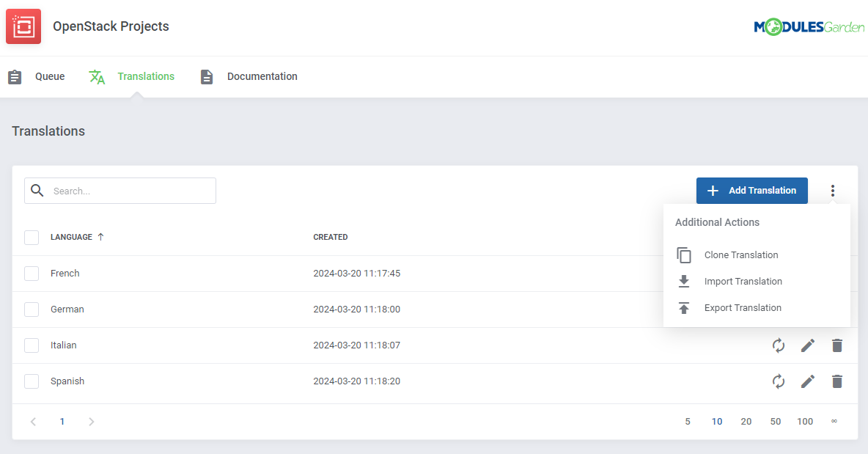868x454 pixels.
Task: Select the Clone Translation copy icon
Action: pyautogui.click(x=684, y=255)
